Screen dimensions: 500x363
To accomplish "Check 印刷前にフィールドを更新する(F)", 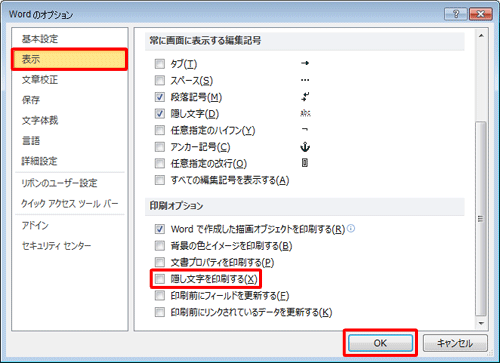I will (160, 295).
